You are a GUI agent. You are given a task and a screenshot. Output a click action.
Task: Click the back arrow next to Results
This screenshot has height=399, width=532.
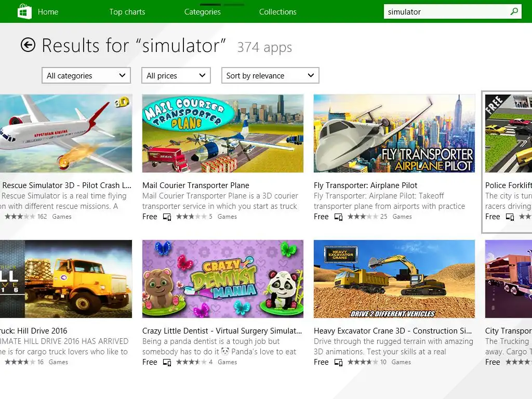pyautogui.click(x=28, y=45)
